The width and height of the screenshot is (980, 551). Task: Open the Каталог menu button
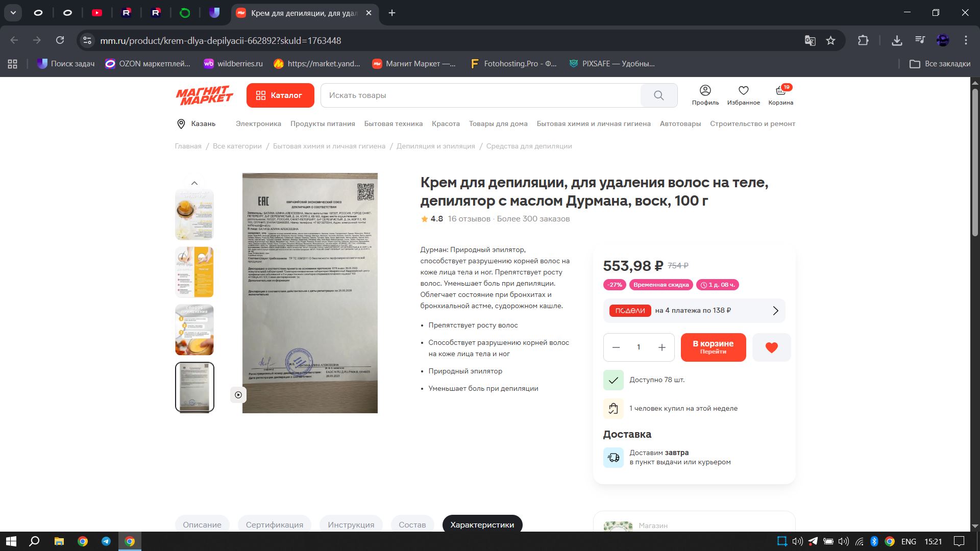(x=280, y=95)
